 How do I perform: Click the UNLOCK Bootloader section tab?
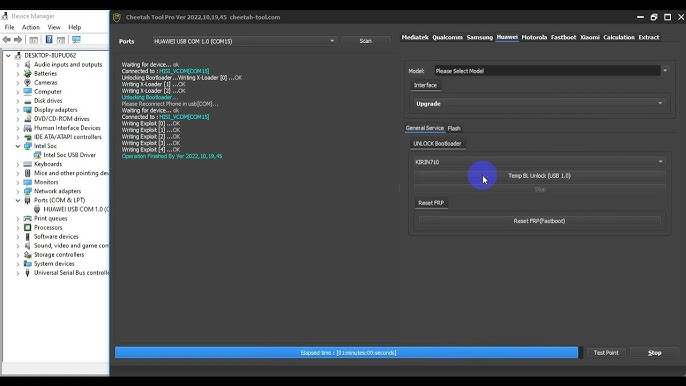tap(437, 144)
